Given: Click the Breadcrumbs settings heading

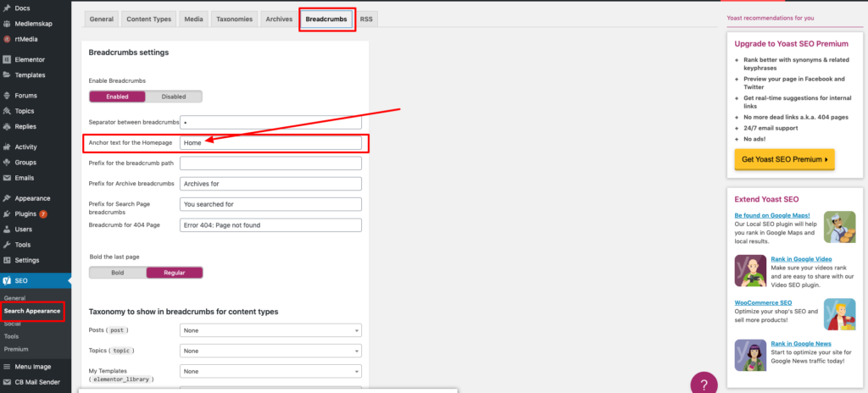Looking at the screenshot, I should pos(129,53).
